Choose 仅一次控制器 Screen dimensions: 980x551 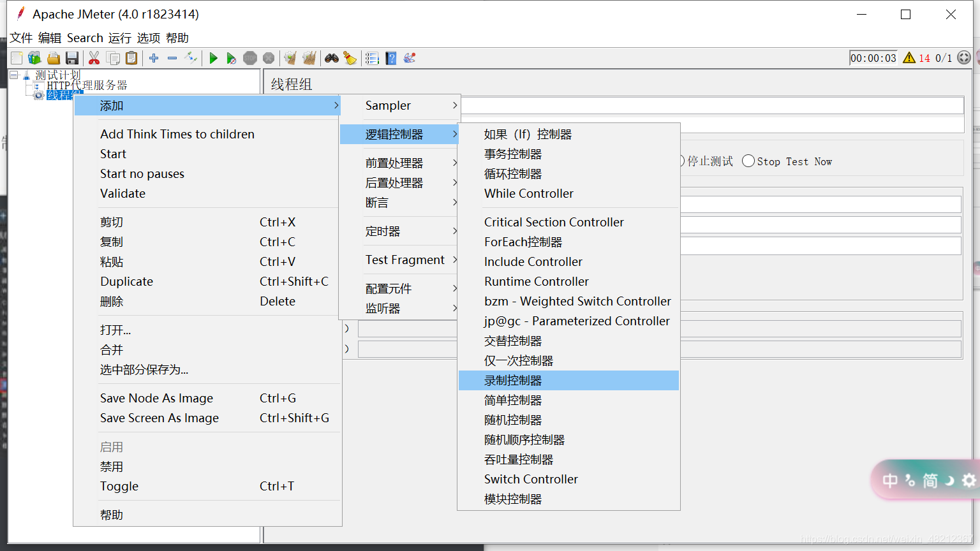(568, 360)
